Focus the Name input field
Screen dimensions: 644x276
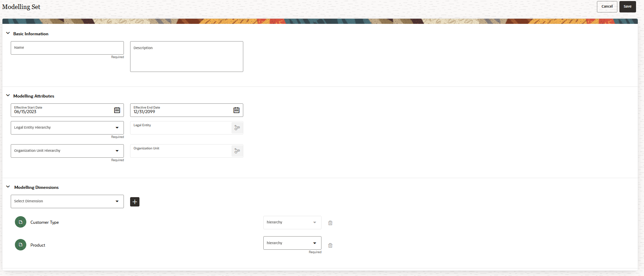tap(67, 48)
